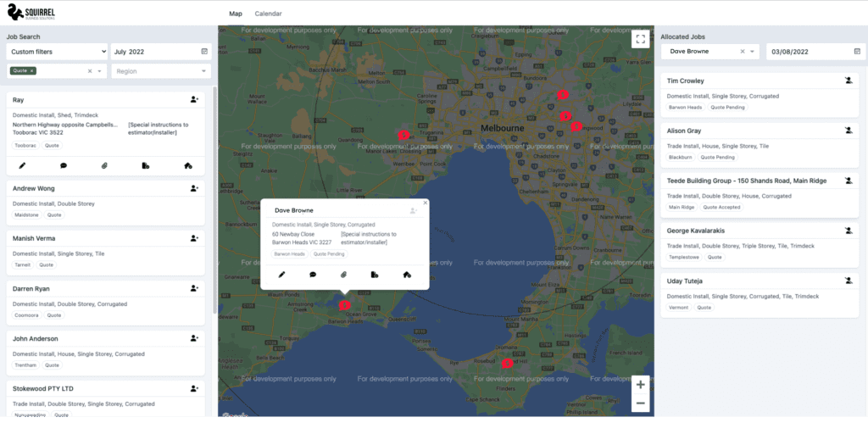This screenshot has width=868, height=434.
Task: Click assign-user icon on Manish Verma card
Action: pos(194,238)
